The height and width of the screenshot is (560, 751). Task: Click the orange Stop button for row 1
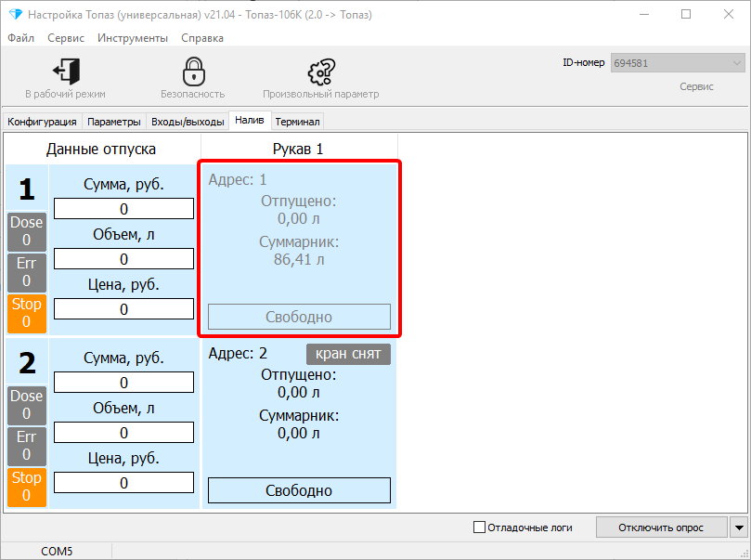[x=27, y=313]
